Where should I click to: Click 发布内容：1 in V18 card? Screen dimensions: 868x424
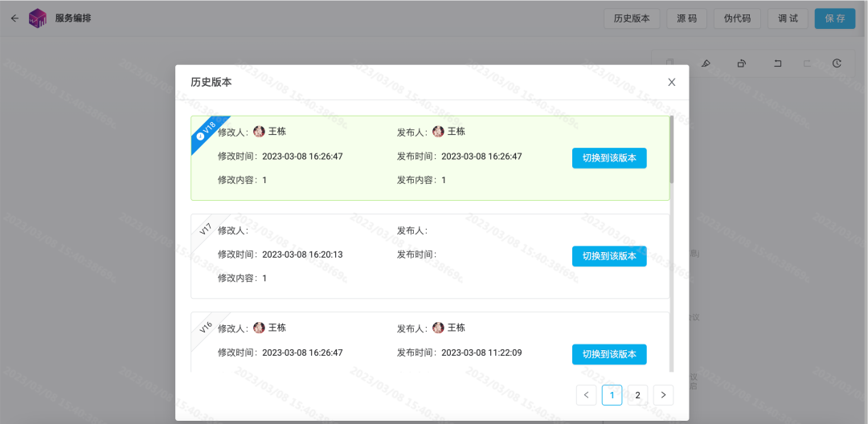tap(422, 180)
